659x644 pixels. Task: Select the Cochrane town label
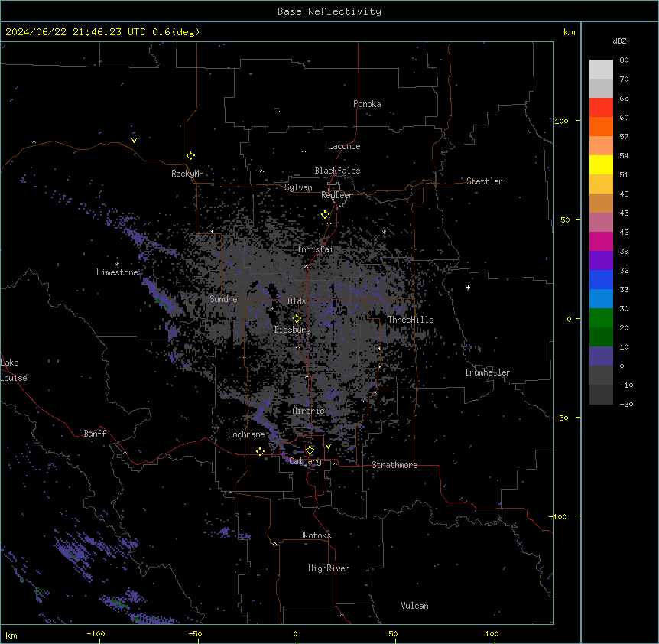coord(246,434)
